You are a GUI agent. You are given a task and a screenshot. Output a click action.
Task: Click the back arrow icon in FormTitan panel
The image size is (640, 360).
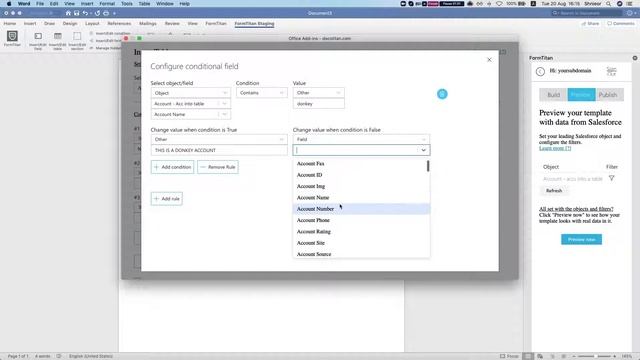click(x=540, y=71)
